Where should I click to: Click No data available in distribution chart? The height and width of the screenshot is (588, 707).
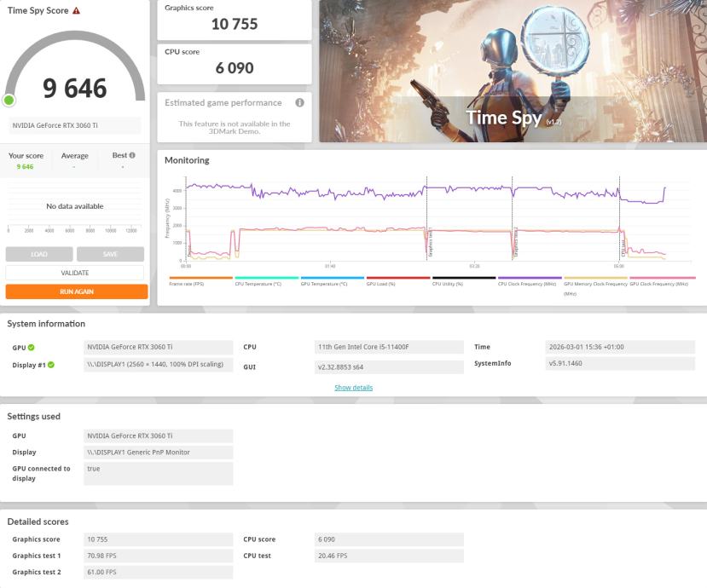click(75, 206)
